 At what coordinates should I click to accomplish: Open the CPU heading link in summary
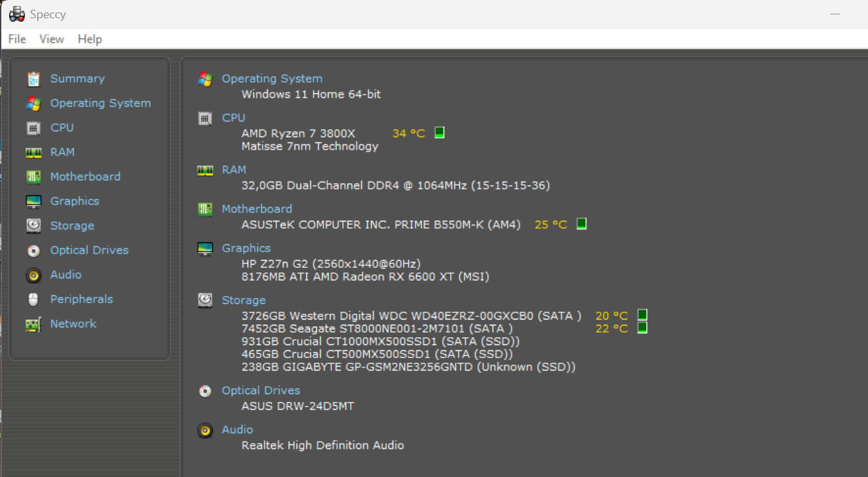point(234,118)
